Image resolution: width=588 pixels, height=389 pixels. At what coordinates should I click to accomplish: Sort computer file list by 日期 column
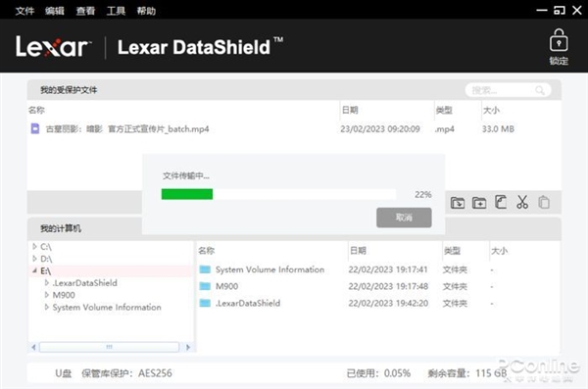point(358,250)
